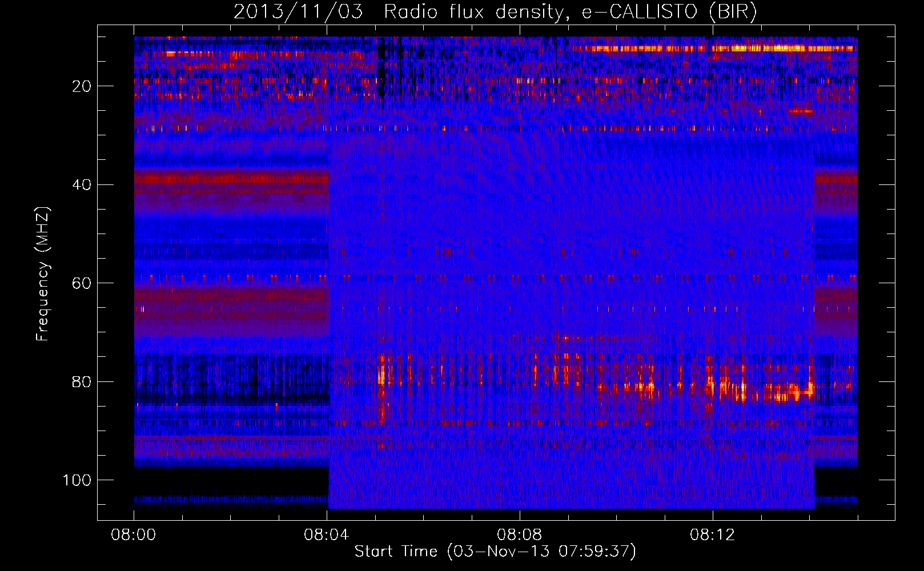Click the '80' frequency tick label

tap(82, 381)
